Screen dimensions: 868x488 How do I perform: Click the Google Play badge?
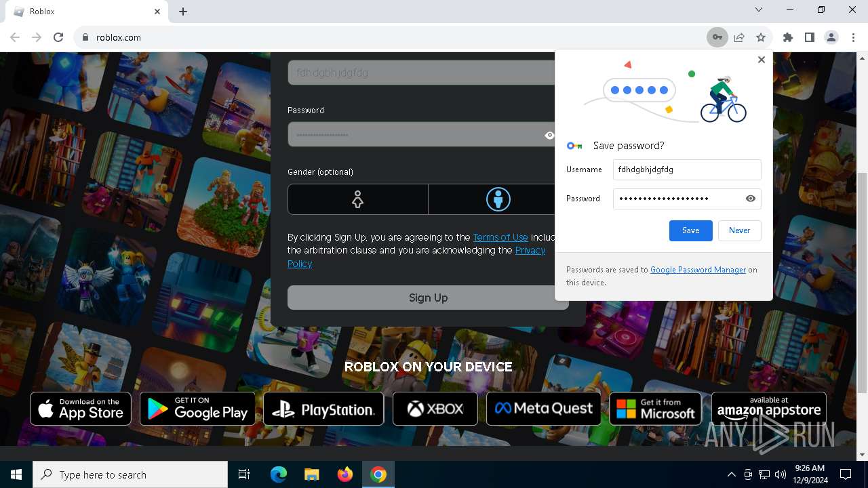[197, 409]
